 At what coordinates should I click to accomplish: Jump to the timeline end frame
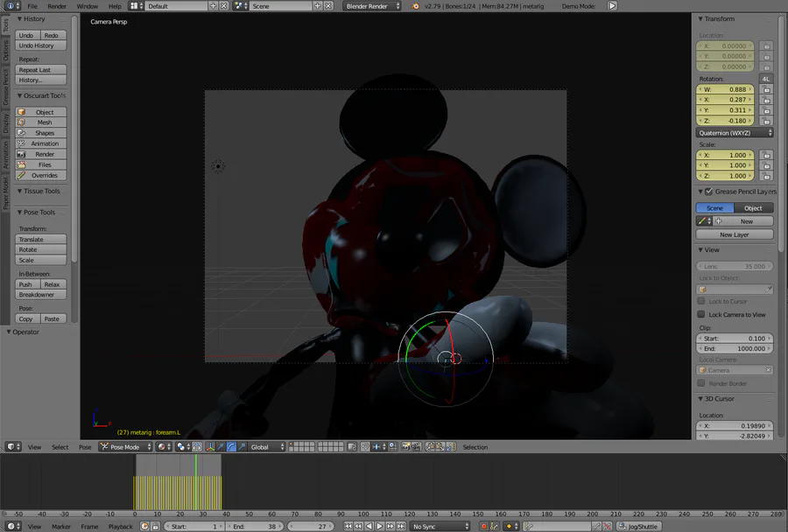(400, 527)
